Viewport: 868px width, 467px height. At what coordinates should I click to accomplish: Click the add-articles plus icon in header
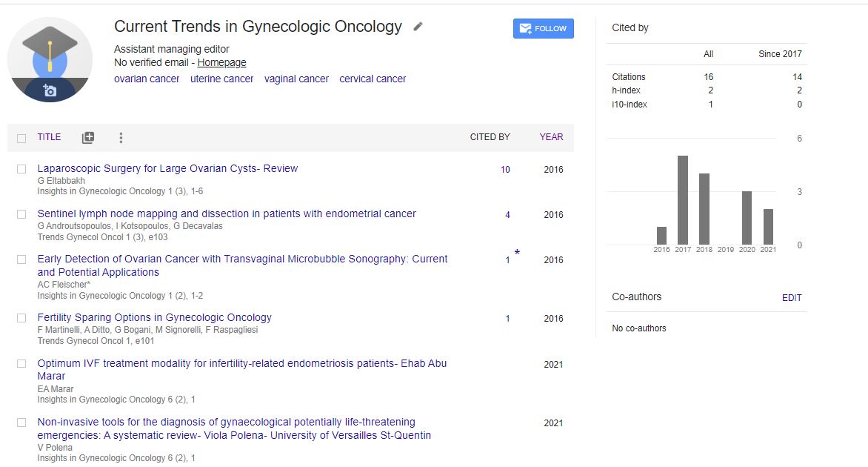pyautogui.click(x=88, y=137)
